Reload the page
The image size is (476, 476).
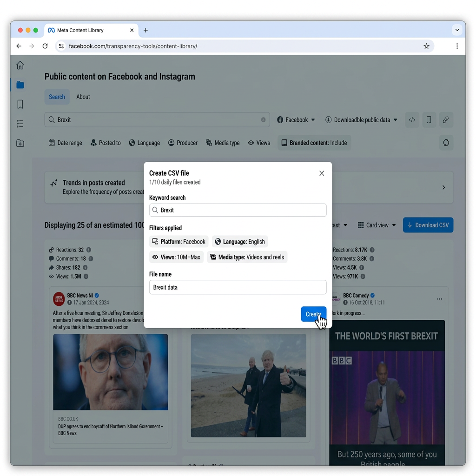[45, 46]
